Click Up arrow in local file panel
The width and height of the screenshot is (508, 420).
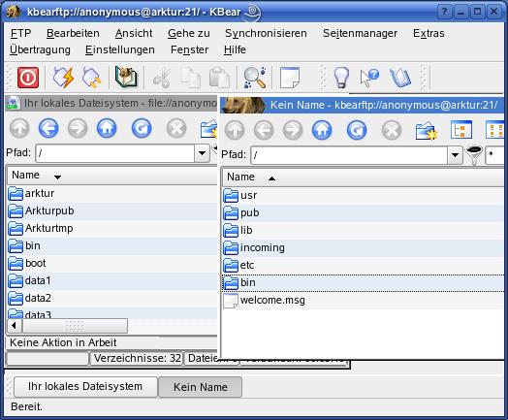[19, 128]
